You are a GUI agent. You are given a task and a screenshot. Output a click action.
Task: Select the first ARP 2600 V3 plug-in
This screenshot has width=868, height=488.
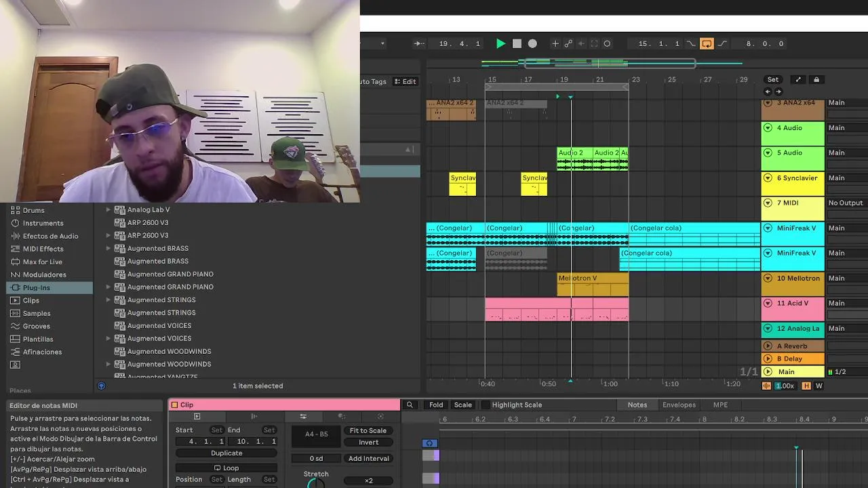(x=148, y=222)
